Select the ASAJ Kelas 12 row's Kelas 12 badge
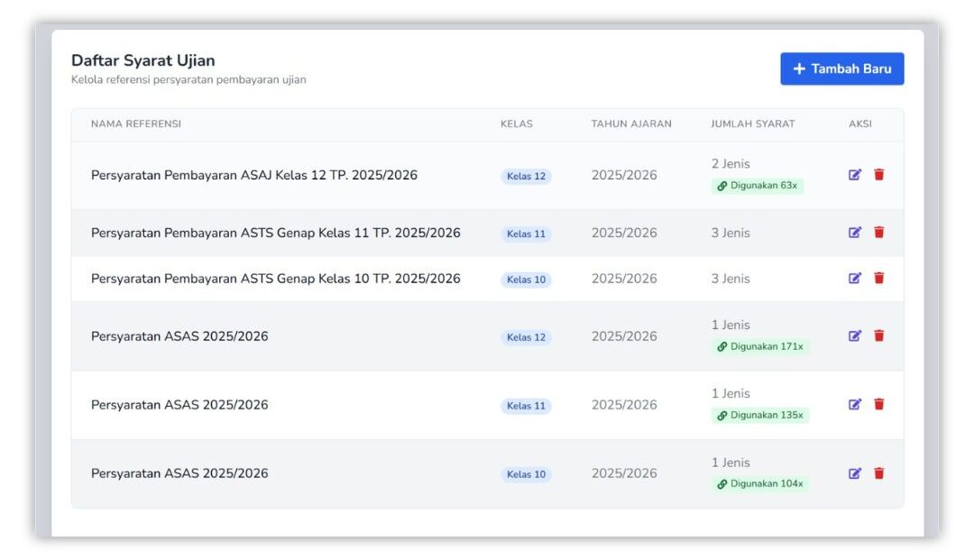 pyautogui.click(x=526, y=177)
